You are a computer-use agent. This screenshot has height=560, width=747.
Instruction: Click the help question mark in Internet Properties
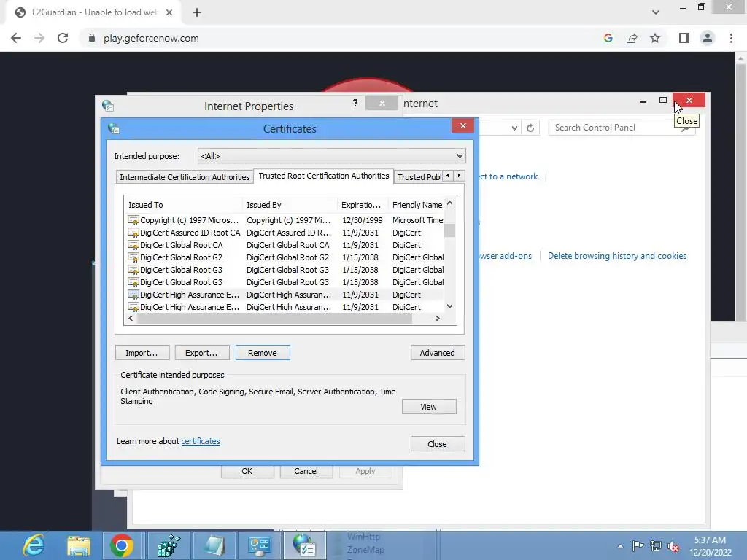(x=355, y=103)
